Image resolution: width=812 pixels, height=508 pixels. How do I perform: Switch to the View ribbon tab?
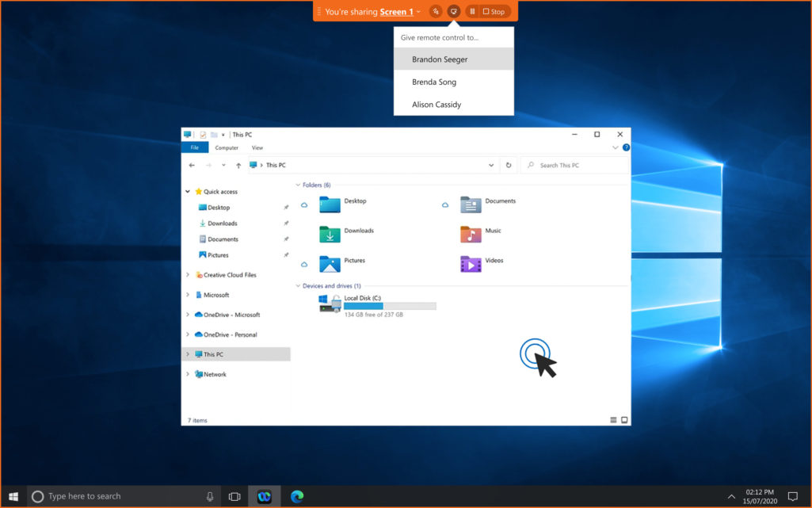point(257,147)
